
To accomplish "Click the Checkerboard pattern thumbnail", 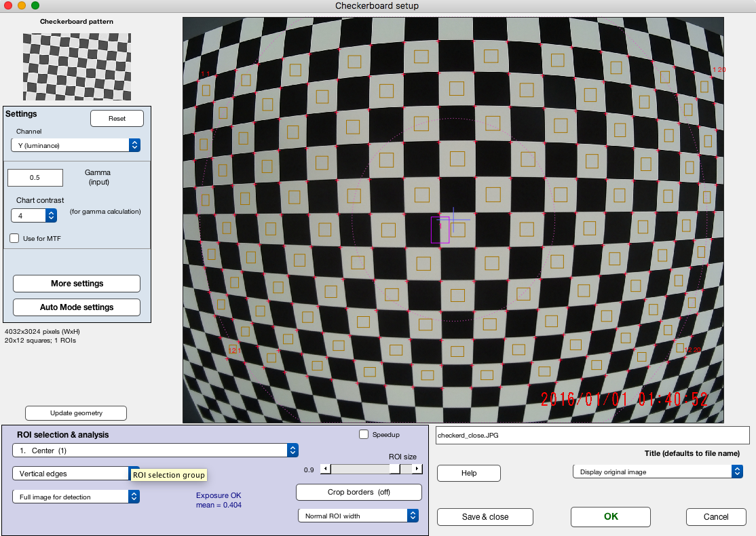I will click(x=77, y=66).
